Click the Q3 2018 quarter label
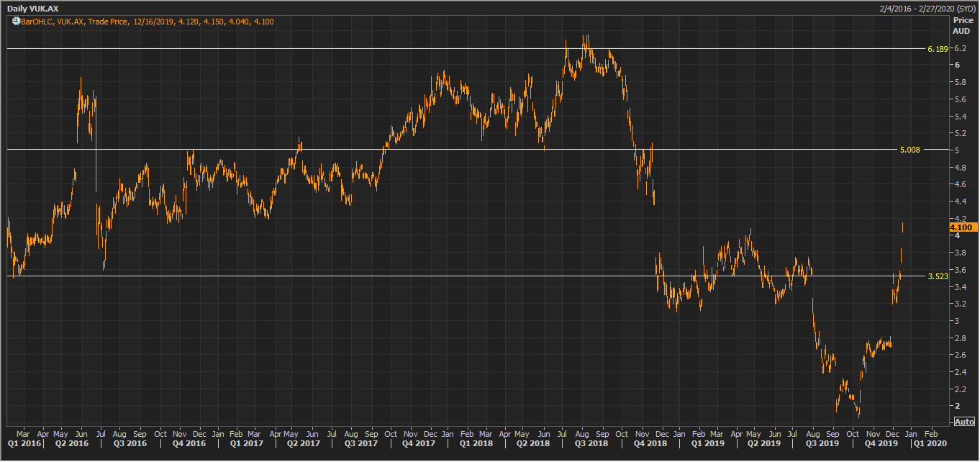Image resolution: width=980 pixels, height=462 pixels. tap(592, 444)
